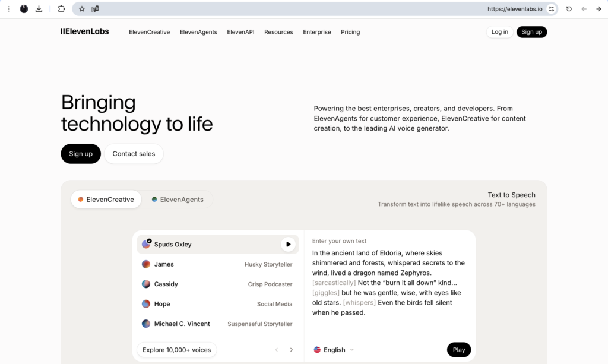This screenshot has width=608, height=364.
Task: Go to previous voices page arrow
Action: (276, 350)
